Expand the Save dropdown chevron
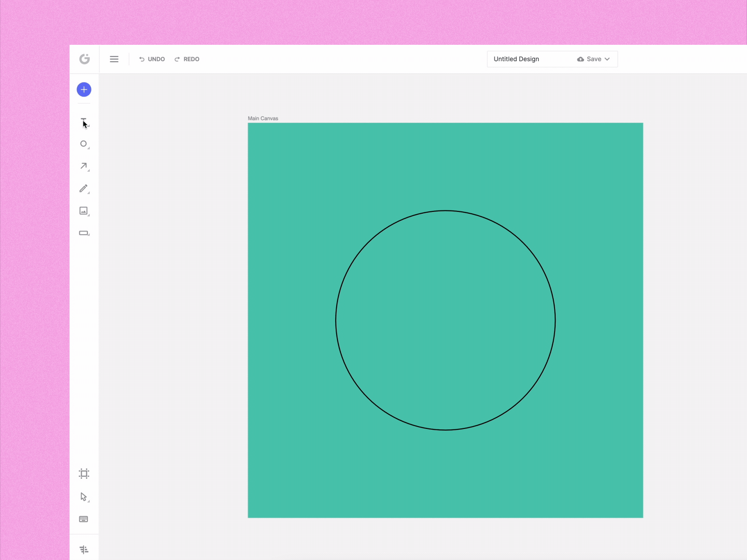 point(607,59)
